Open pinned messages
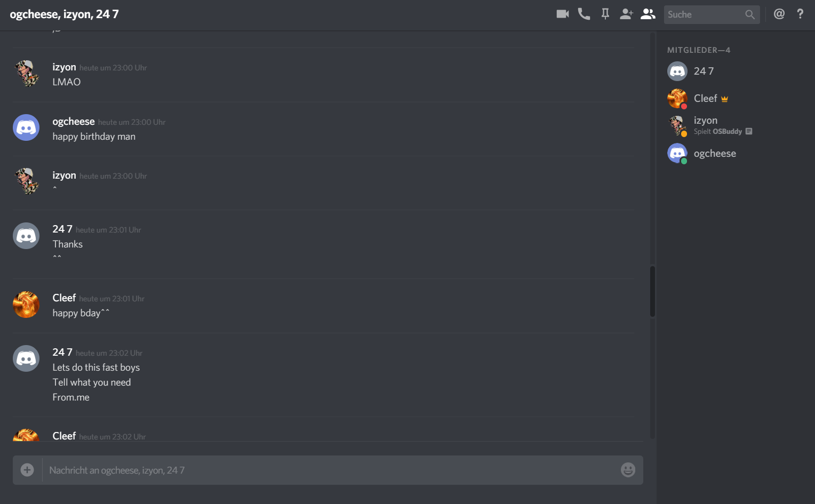The image size is (815, 504). click(x=605, y=14)
